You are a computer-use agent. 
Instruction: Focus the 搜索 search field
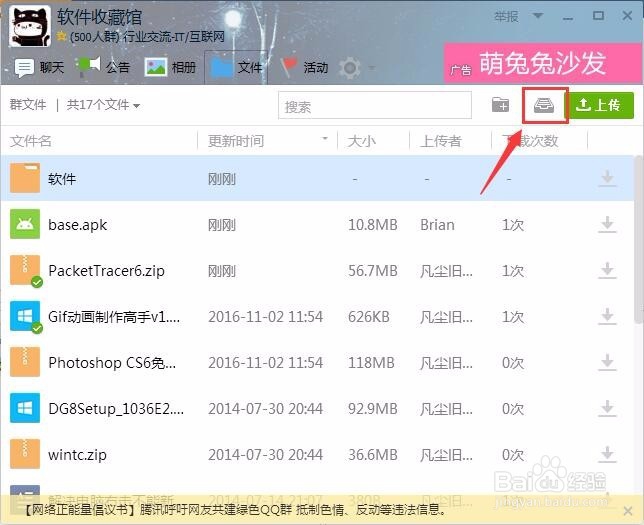coord(375,106)
